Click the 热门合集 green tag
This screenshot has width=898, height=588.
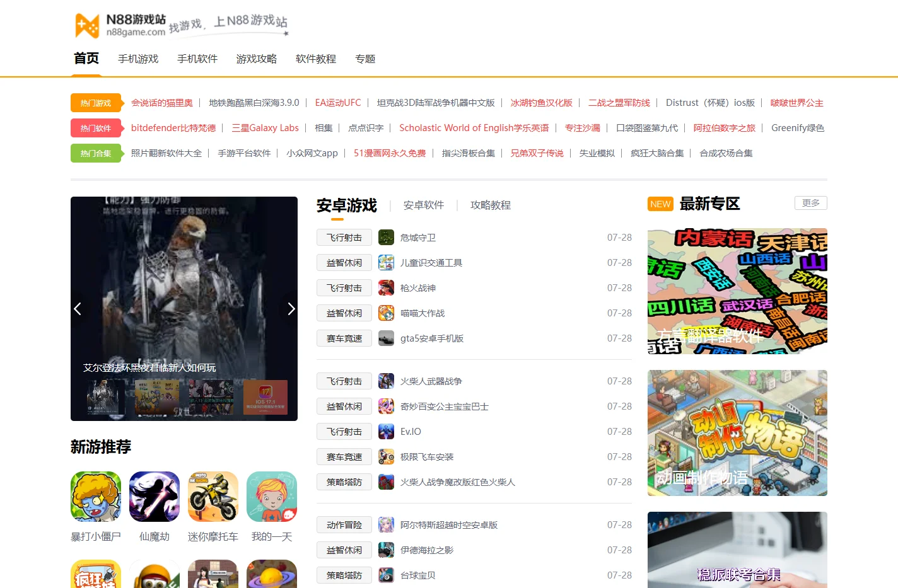click(x=96, y=153)
